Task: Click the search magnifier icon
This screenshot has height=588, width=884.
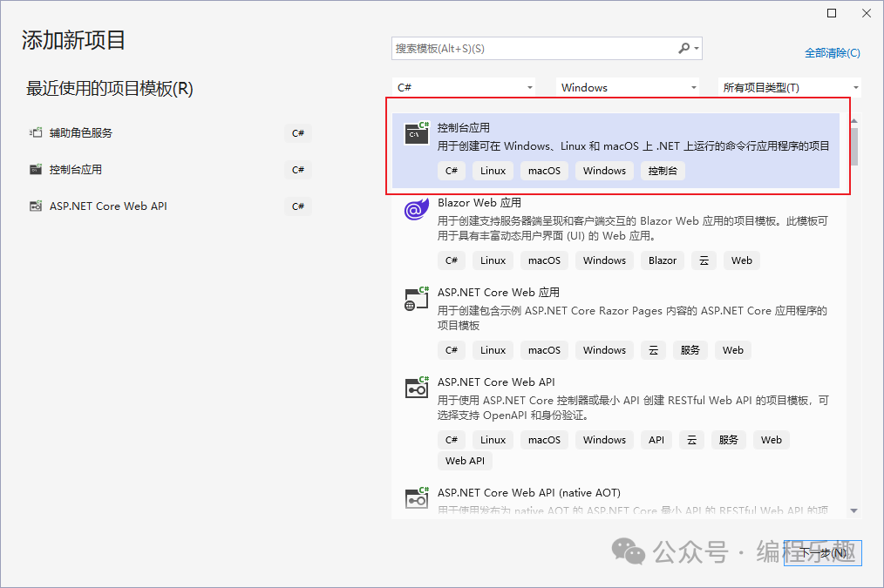Action: [x=683, y=49]
